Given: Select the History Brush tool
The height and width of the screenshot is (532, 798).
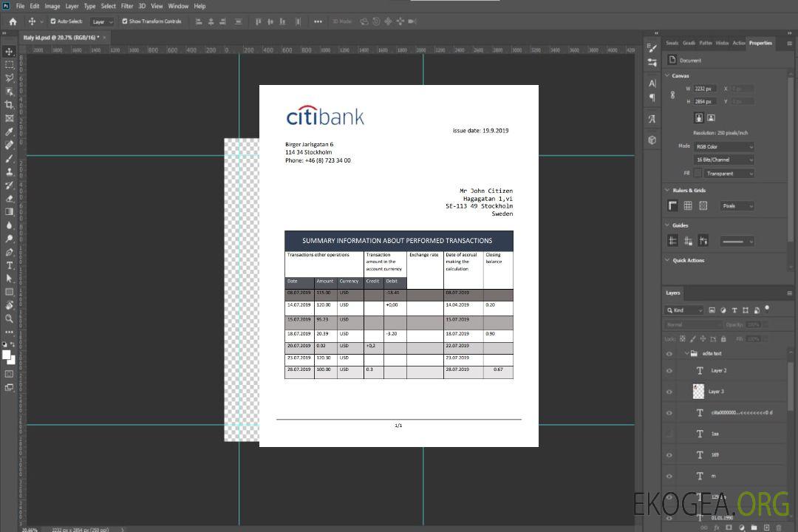Looking at the screenshot, I should [9, 185].
